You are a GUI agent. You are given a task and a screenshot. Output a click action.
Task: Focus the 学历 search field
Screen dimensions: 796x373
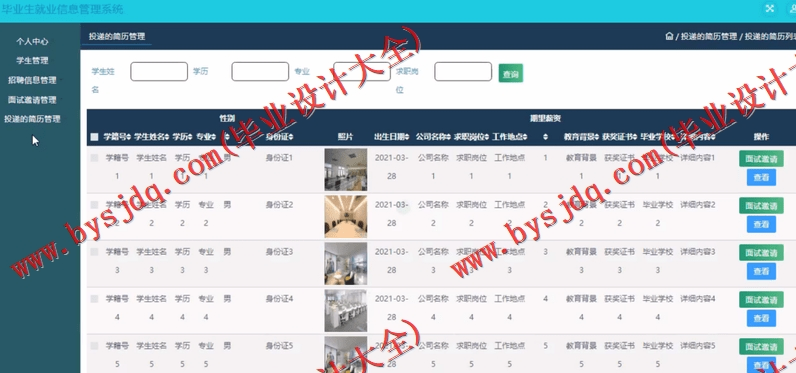click(x=260, y=72)
